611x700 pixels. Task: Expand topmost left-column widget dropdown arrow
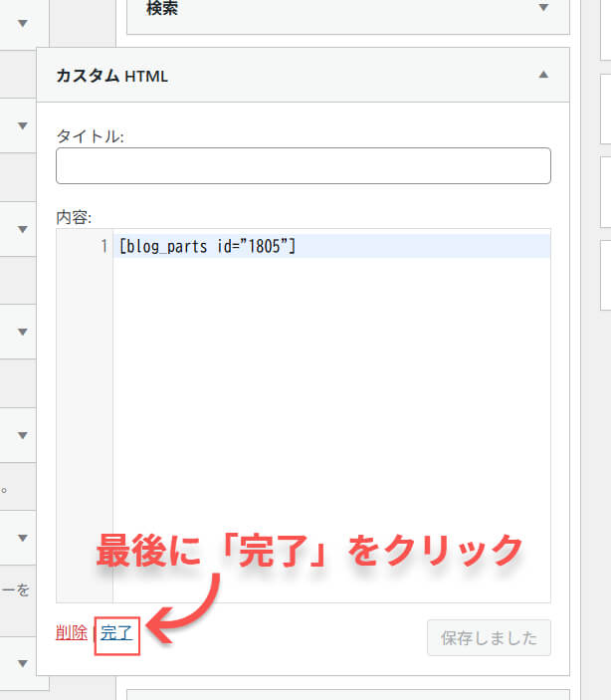coord(22,22)
